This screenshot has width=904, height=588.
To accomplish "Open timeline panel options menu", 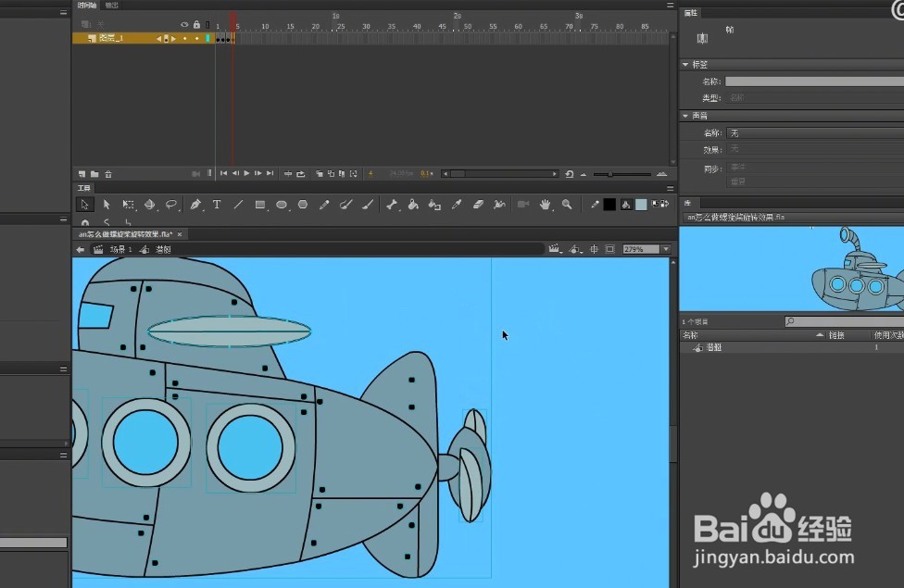I will point(670,6).
